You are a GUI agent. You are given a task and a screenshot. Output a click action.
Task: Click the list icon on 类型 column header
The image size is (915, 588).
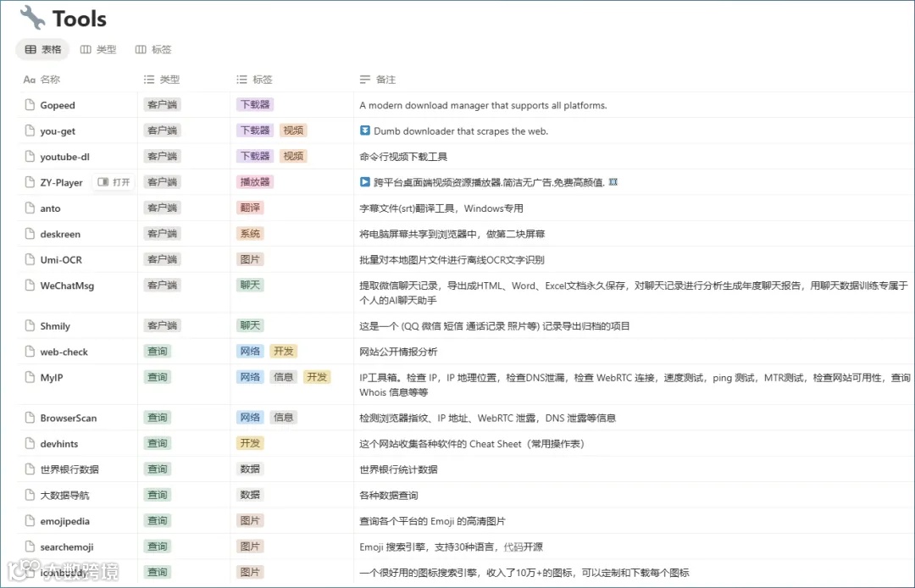pyautogui.click(x=147, y=80)
